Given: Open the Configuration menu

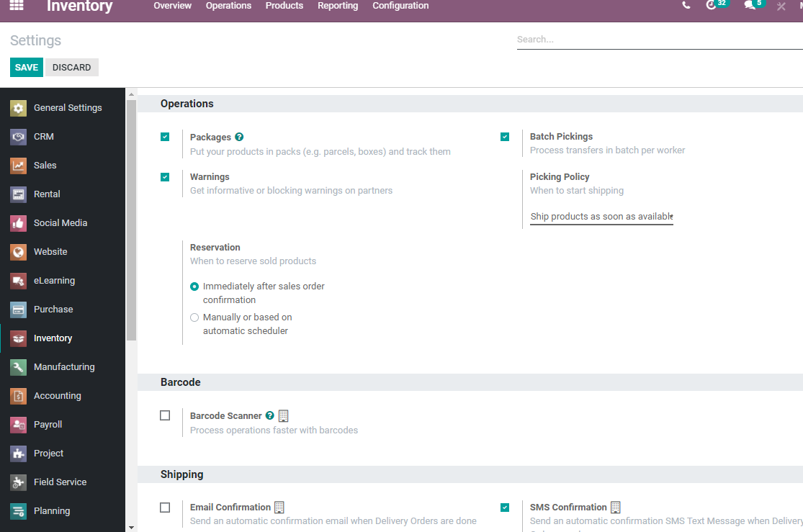Looking at the screenshot, I should [400, 6].
